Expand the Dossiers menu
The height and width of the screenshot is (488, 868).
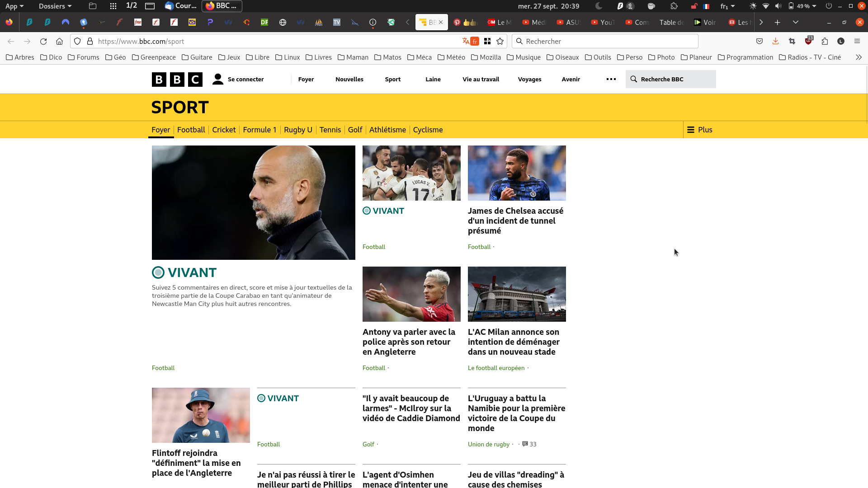click(x=55, y=6)
